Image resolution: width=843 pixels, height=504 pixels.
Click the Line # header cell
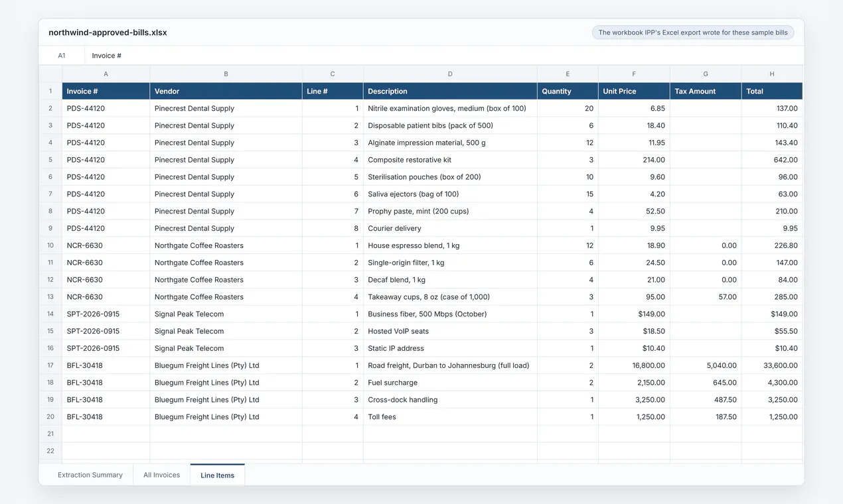(333, 91)
